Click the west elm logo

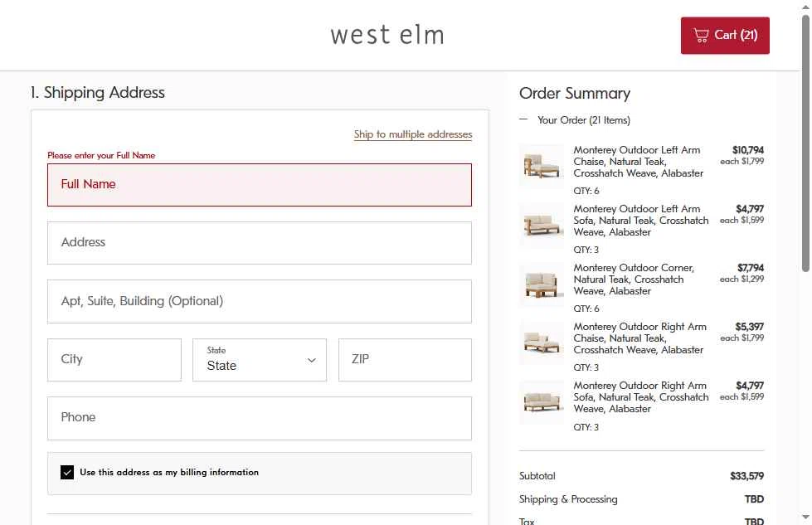point(387,35)
